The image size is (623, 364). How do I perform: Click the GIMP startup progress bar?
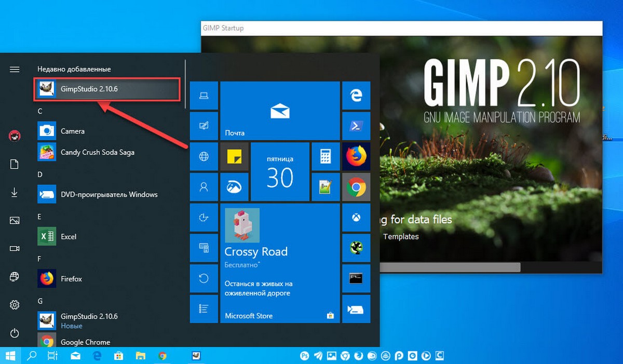coord(450,267)
